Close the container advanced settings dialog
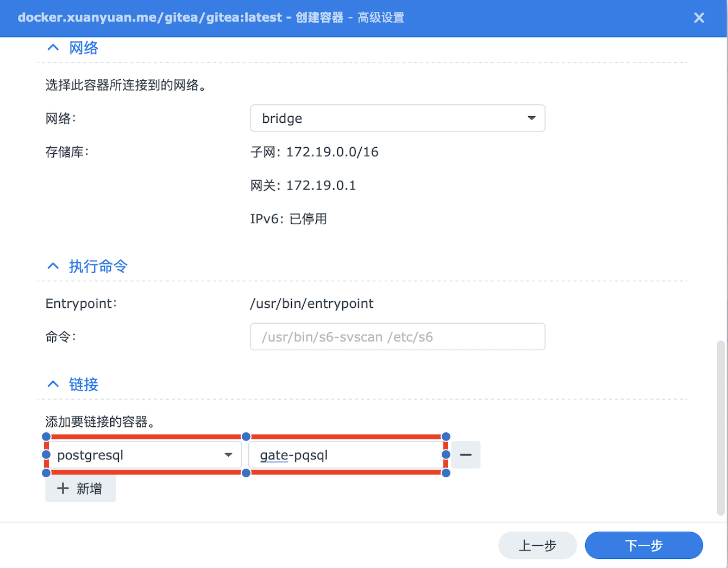Screen dimensions: 728x568 699,18
